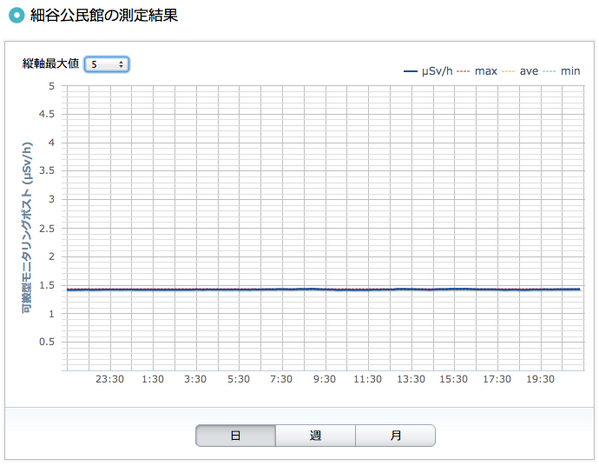Click the 17:30 x-axis label
Image resolution: width=599 pixels, height=466 pixels.
(497, 379)
